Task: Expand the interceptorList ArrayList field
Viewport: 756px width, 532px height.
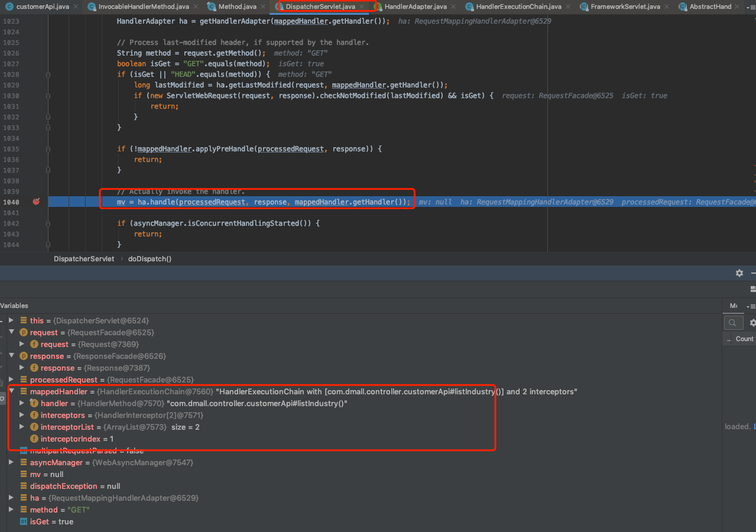Action: coord(22,427)
